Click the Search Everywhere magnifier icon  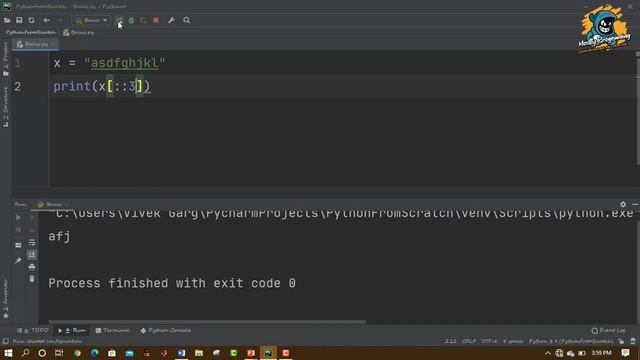click(x=187, y=20)
